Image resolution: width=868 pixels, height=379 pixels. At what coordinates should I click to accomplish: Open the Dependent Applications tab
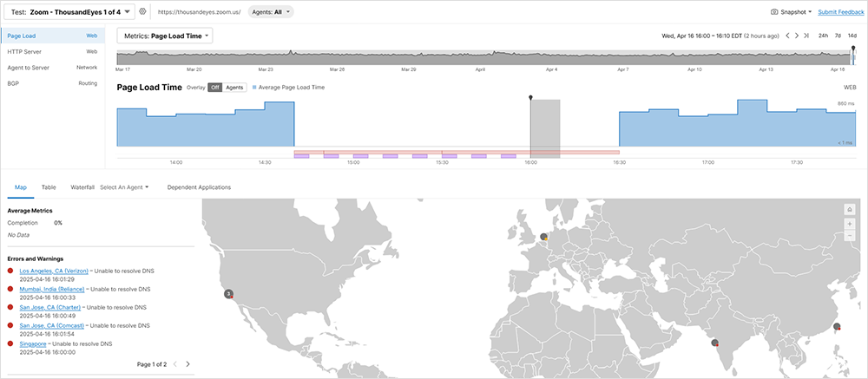pyautogui.click(x=199, y=186)
